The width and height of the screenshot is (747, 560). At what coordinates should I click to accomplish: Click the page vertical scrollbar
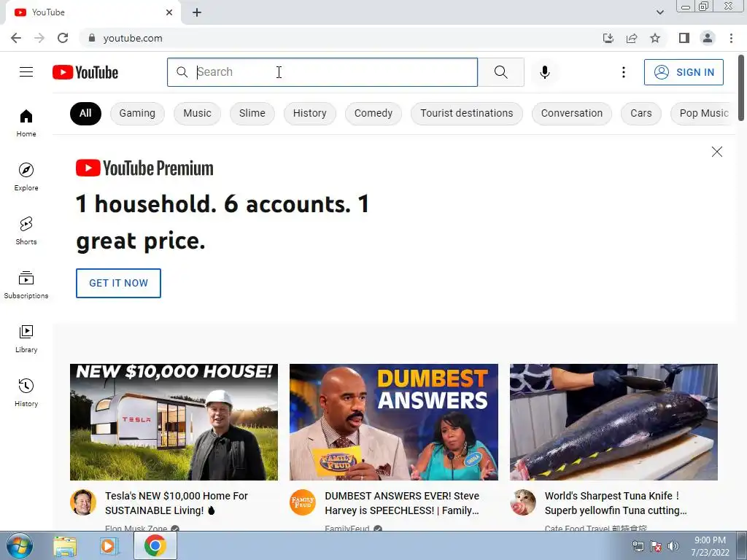pos(741,88)
